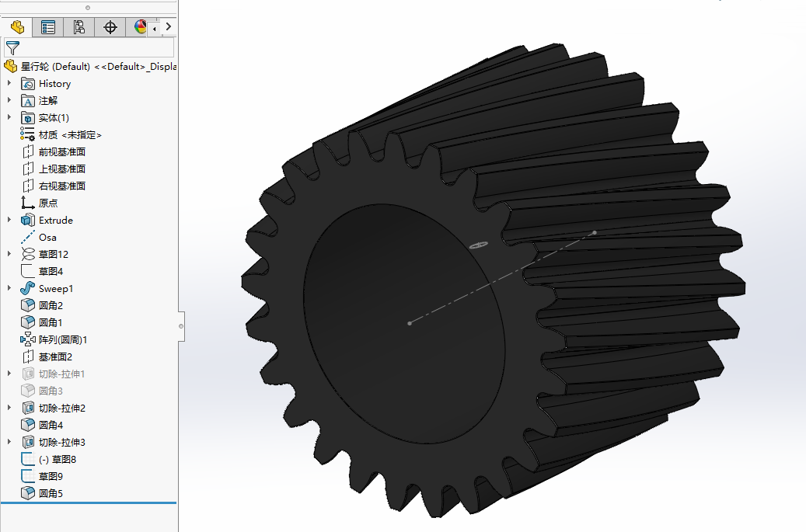The image size is (806, 532).
Task: Select the 注解 annotations icon
Action: click(28, 101)
